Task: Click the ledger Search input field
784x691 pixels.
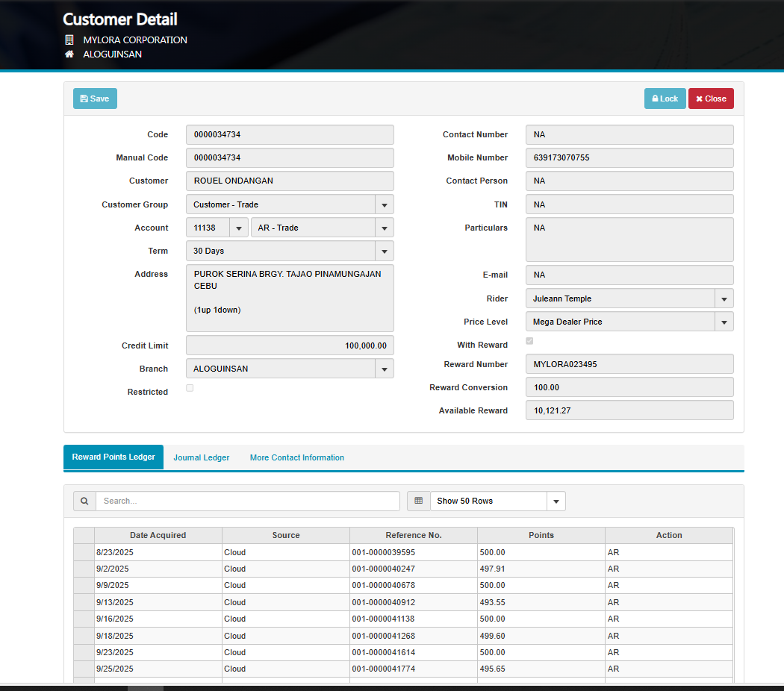Action: [x=247, y=501]
